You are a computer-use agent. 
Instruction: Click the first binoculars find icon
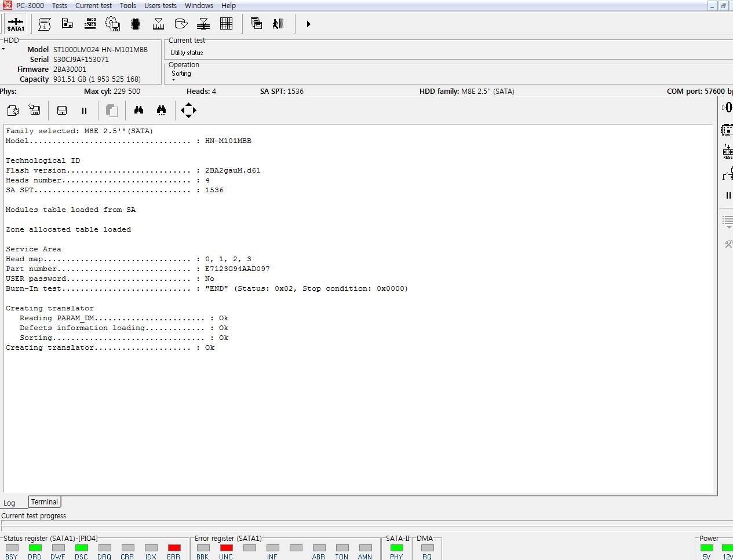pos(138,110)
